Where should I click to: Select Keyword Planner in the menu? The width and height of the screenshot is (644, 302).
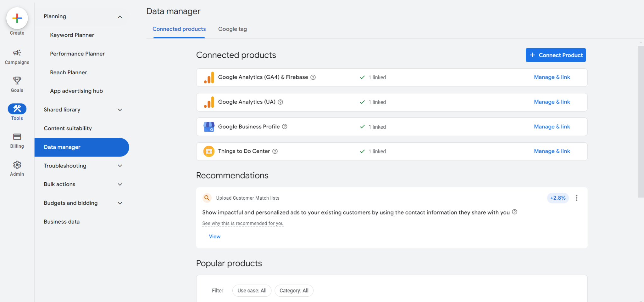tap(72, 35)
